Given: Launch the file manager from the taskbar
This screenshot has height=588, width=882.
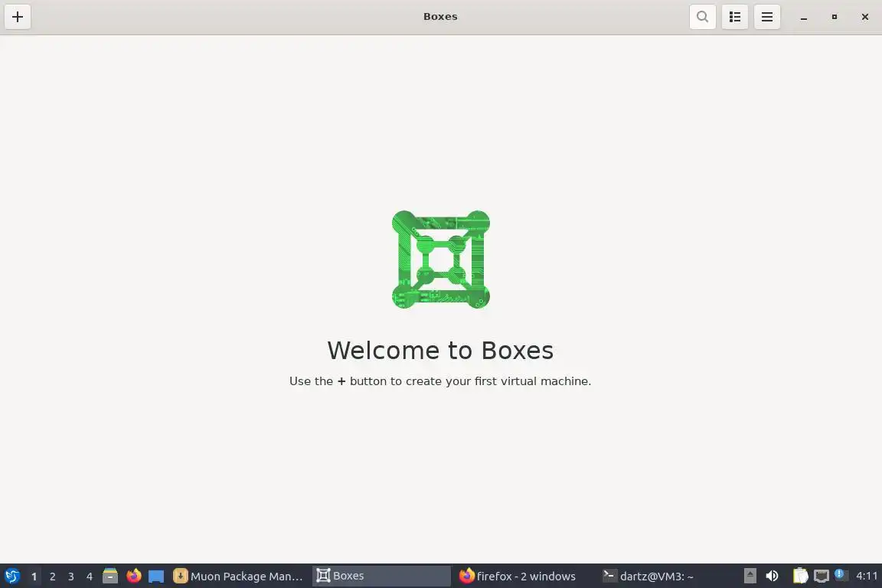Looking at the screenshot, I should tap(110, 576).
